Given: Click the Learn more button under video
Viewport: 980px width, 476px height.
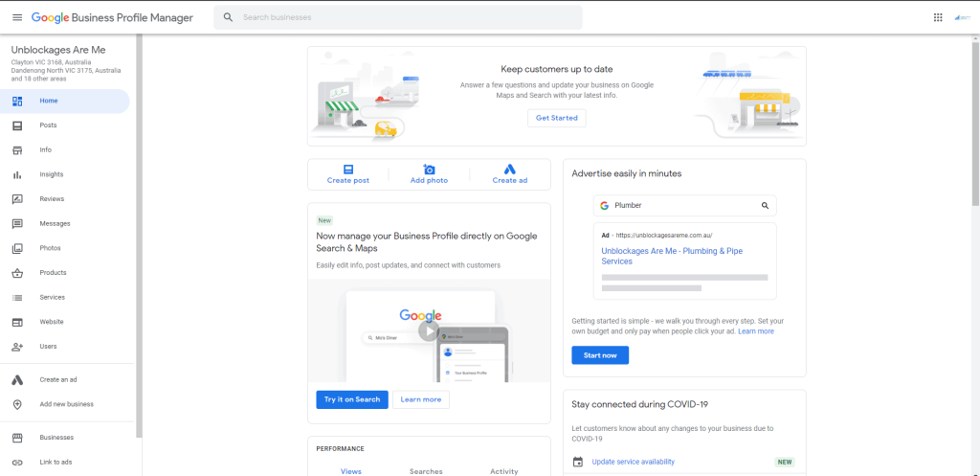Looking at the screenshot, I should tap(421, 399).
